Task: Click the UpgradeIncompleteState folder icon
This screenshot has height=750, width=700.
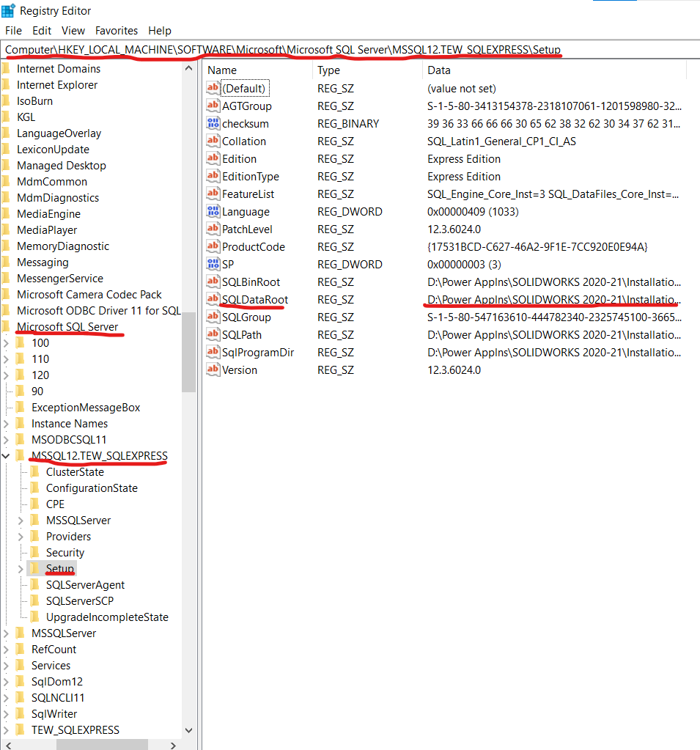Action: tap(35, 617)
